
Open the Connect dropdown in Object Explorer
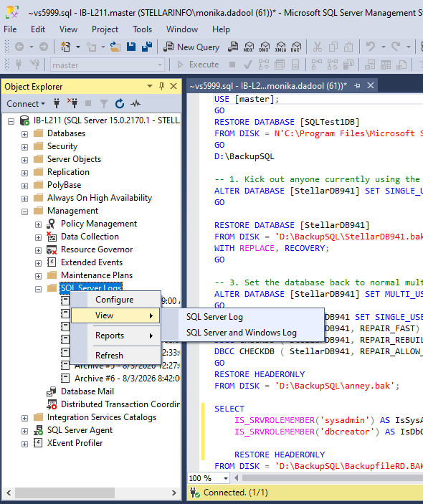26,104
